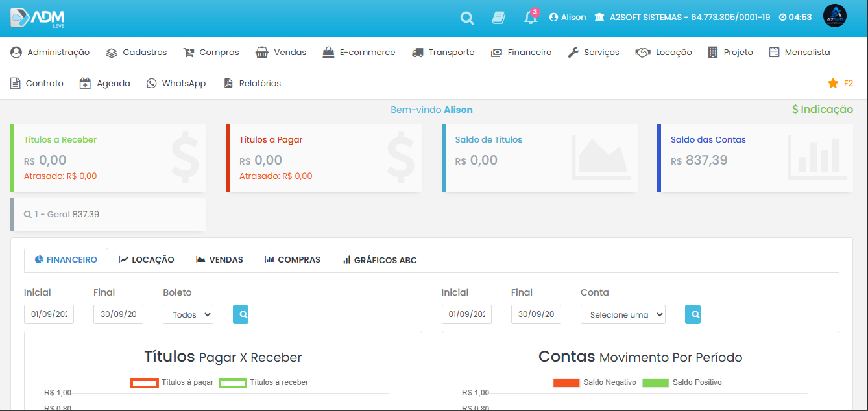Click search button next to Conta dropdown
Image resolution: width=868 pixels, height=411 pixels.
click(x=693, y=314)
